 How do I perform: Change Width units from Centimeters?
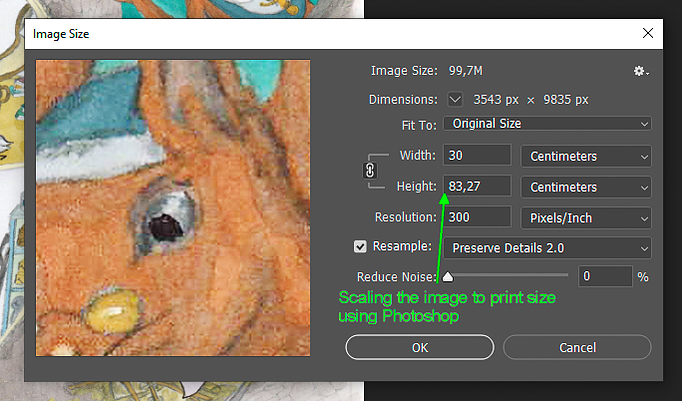[586, 156]
